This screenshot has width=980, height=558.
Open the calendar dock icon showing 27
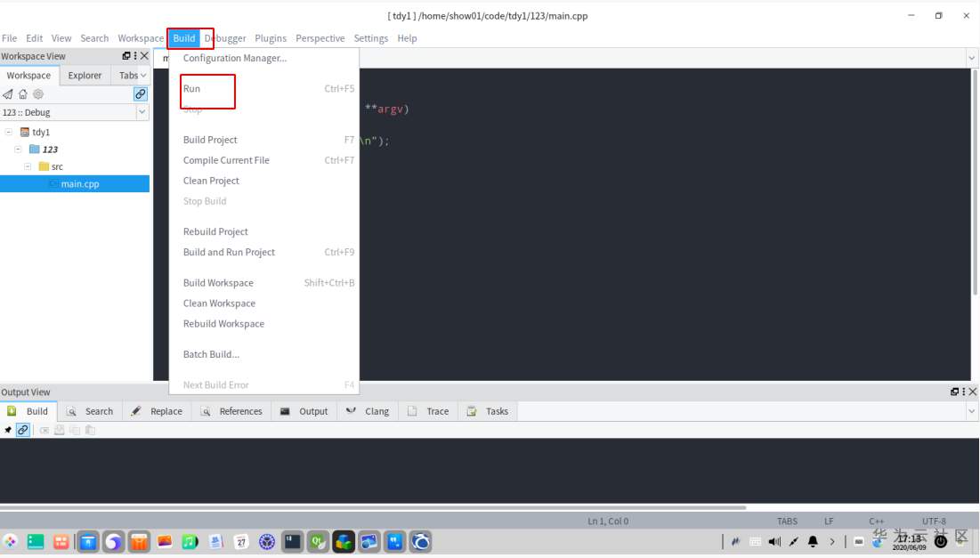(x=241, y=541)
